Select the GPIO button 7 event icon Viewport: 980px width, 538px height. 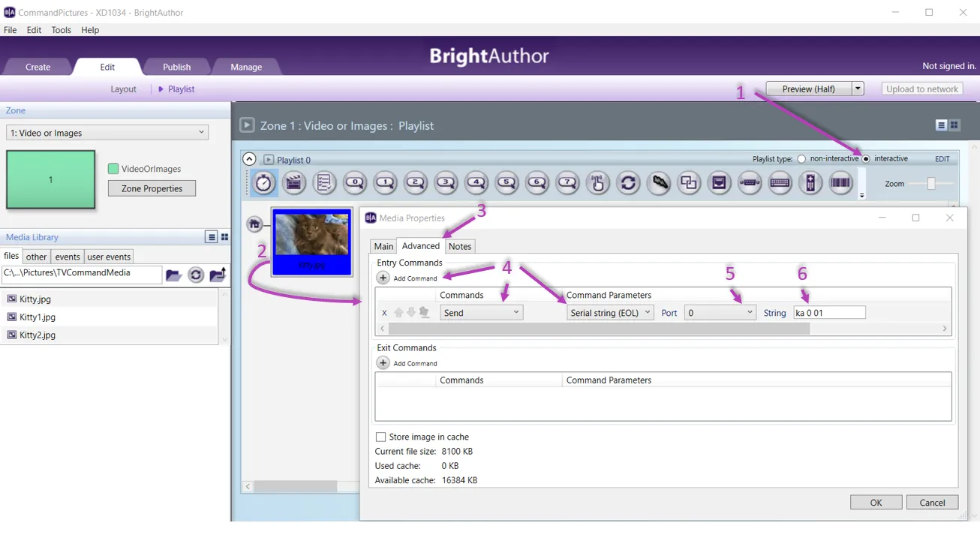[567, 182]
